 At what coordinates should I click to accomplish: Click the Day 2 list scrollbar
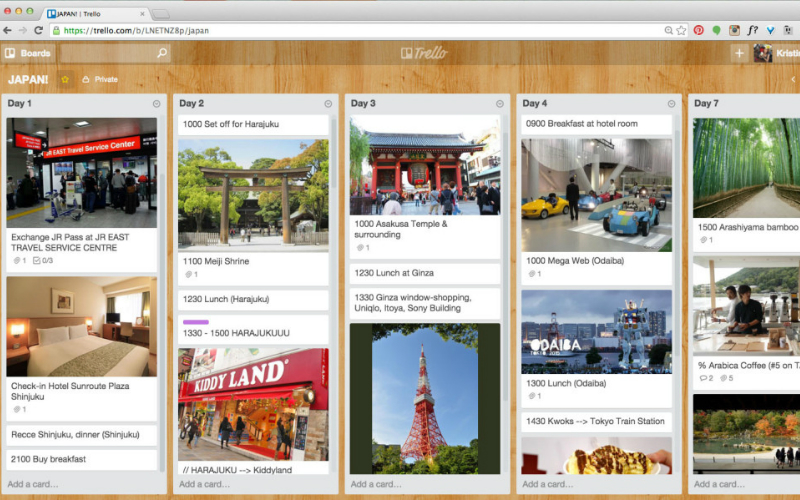tap(334, 153)
